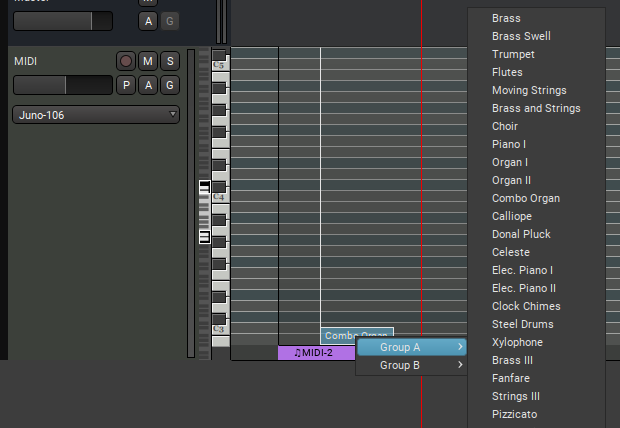The image size is (620, 428).
Task: Expand the Group A submenu
Action: (412, 347)
